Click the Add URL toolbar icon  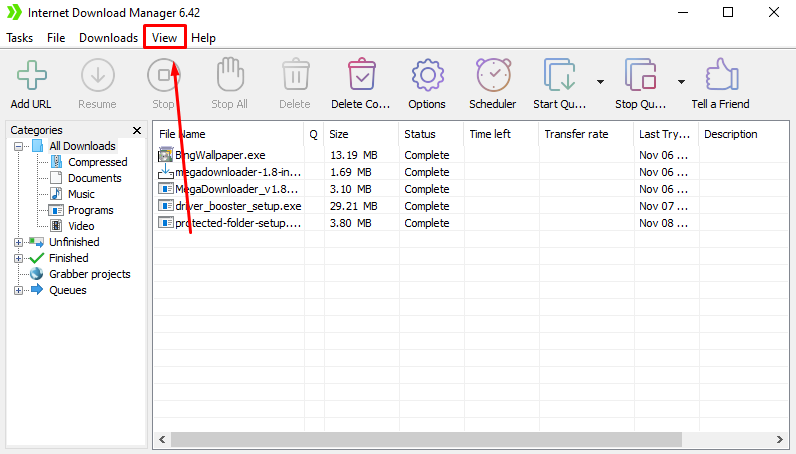click(x=32, y=76)
